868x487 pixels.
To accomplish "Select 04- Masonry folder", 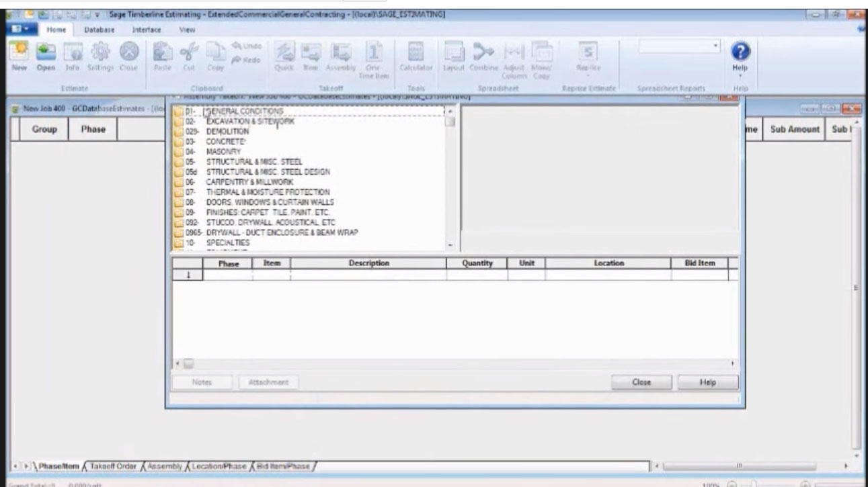I will pyautogui.click(x=208, y=152).
